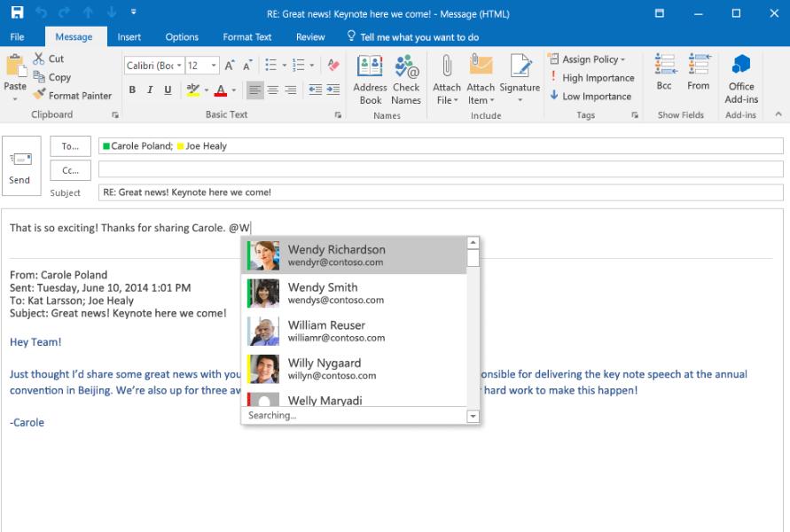The width and height of the screenshot is (790, 532).
Task: Expand the Bullets dropdown arrow
Action: point(284,65)
